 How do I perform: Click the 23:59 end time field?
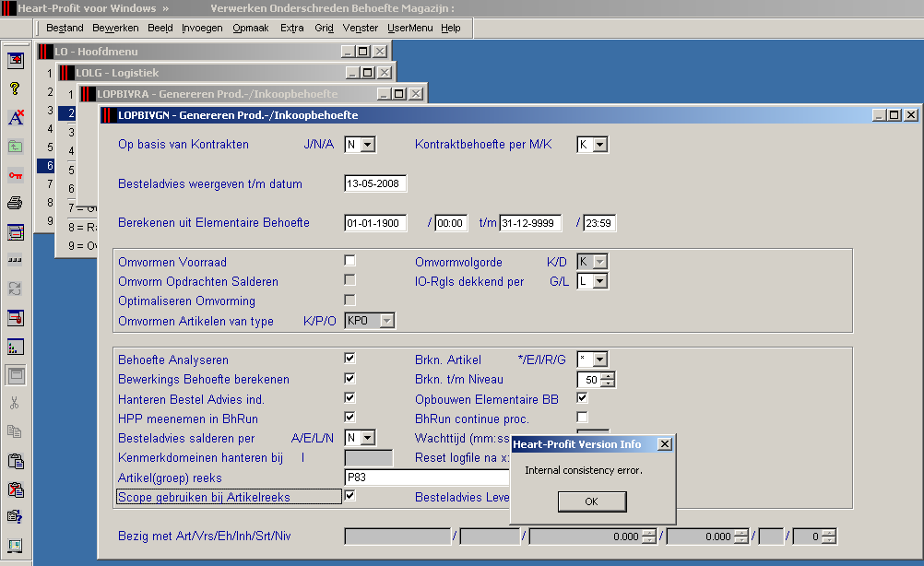click(599, 223)
